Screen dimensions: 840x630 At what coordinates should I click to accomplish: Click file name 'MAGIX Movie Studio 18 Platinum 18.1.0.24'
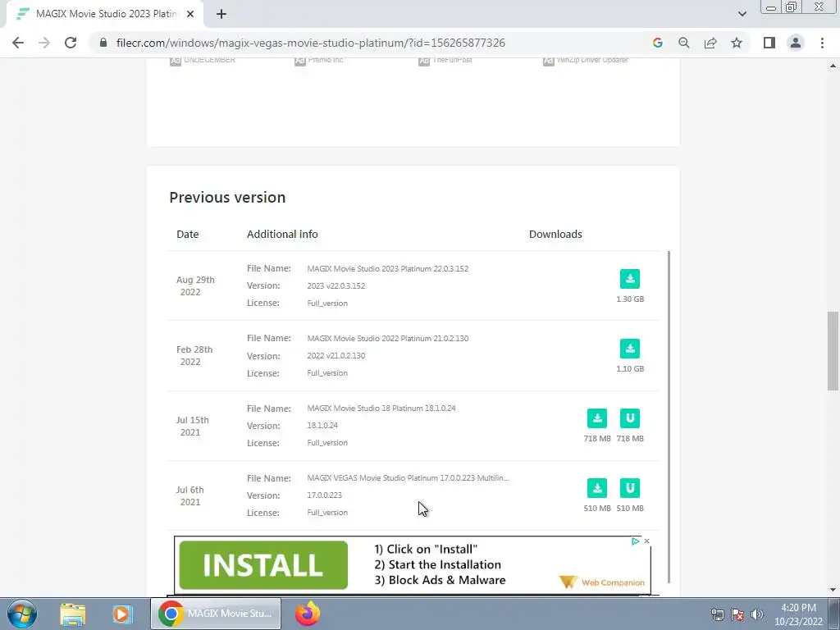pos(381,408)
